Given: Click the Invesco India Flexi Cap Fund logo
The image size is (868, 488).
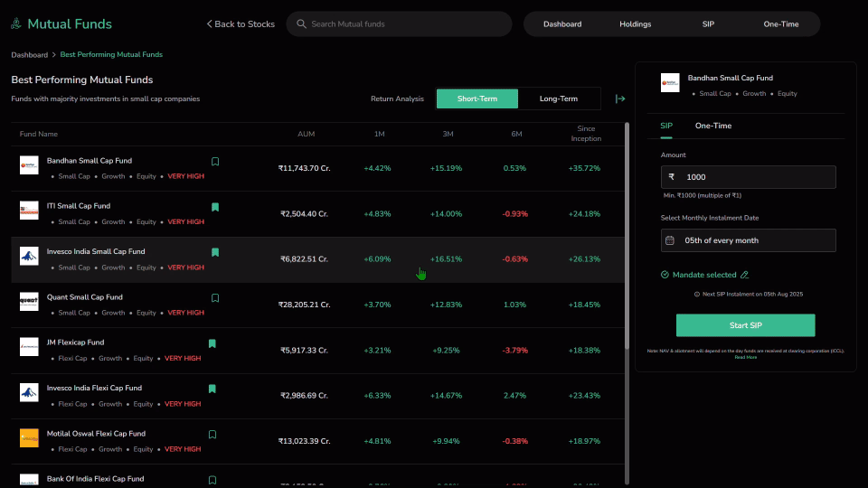Looking at the screenshot, I should click(x=29, y=393).
